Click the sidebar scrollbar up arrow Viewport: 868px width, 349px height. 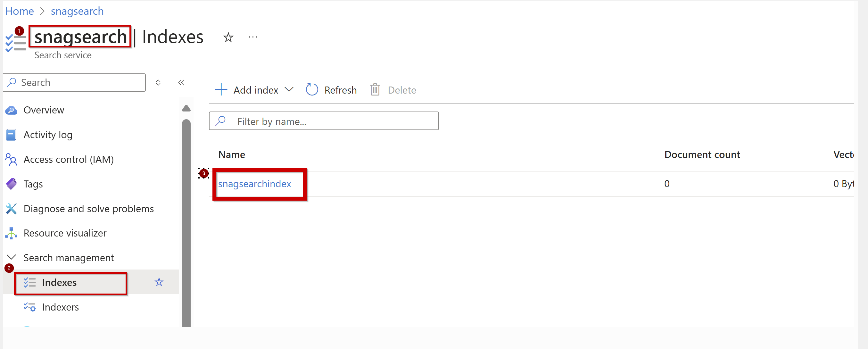click(186, 108)
